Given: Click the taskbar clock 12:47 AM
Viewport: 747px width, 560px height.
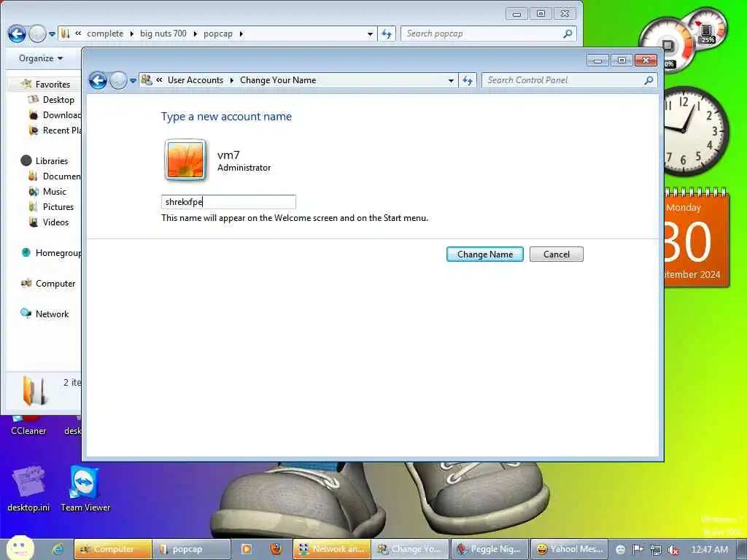Looking at the screenshot, I should pos(709,550).
